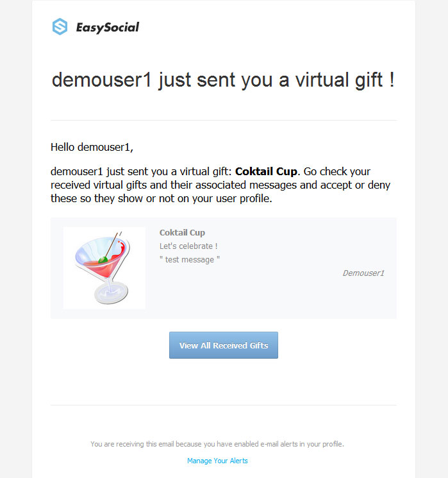This screenshot has height=478, width=448.
Task: Open the Coktail Cup gift image
Action: click(x=104, y=268)
